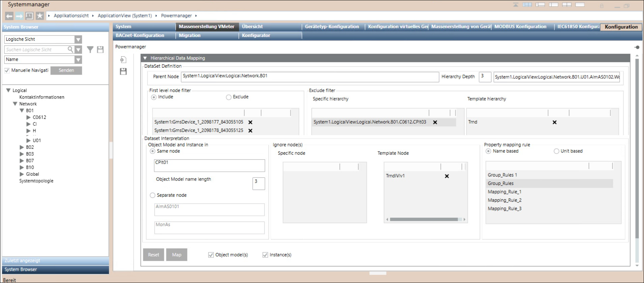The height and width of the screenshot is (283, 644).
Task: Open the navigation history clock icon
Action: [30, 16]
